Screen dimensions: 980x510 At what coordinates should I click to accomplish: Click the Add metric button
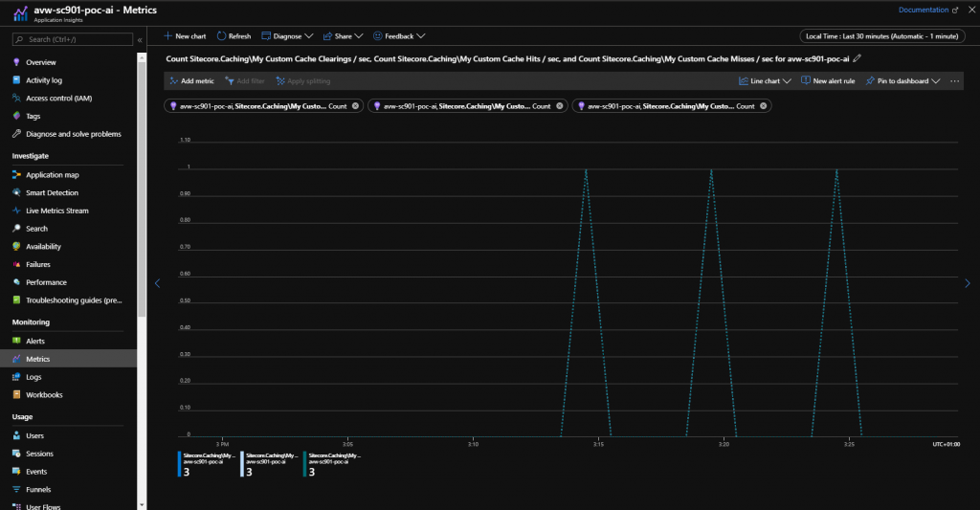coord(190,81)
